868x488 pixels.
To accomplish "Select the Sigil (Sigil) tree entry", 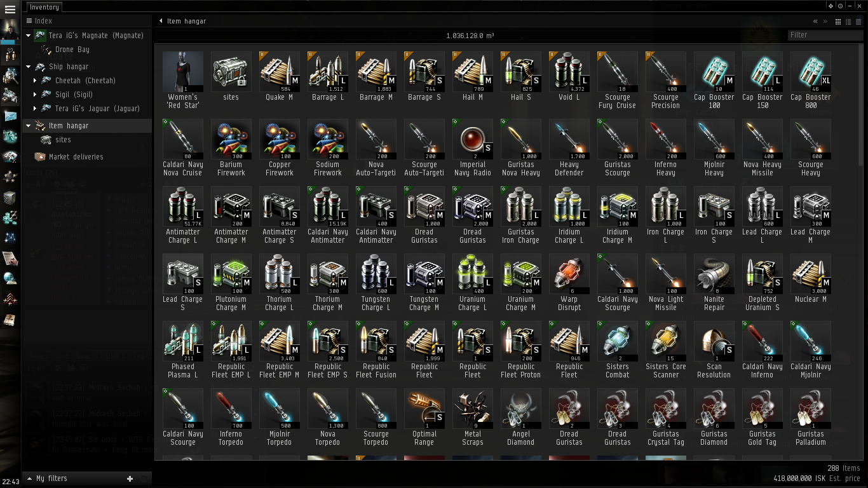I will 74,95.
